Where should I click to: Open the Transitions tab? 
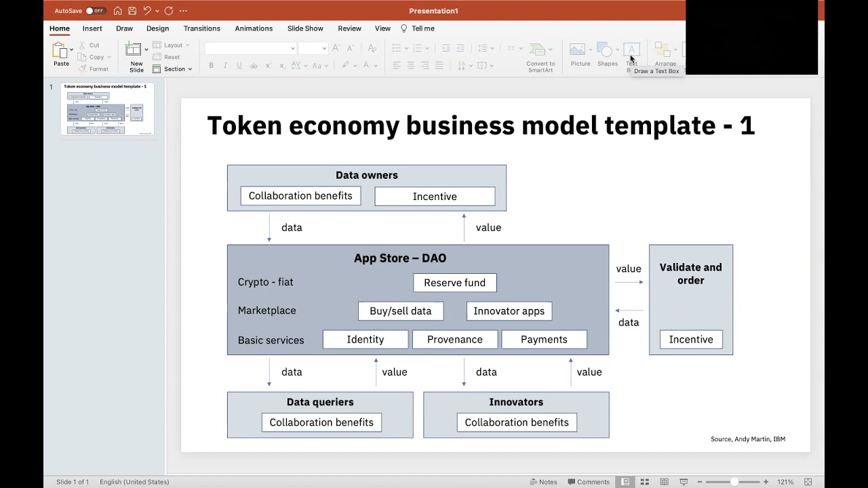coord(201,28)
